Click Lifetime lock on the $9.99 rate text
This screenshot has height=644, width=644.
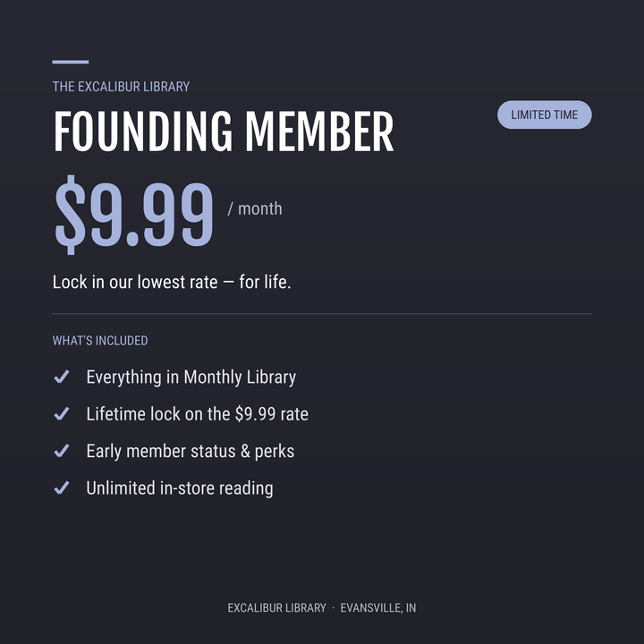coord(197,414)
